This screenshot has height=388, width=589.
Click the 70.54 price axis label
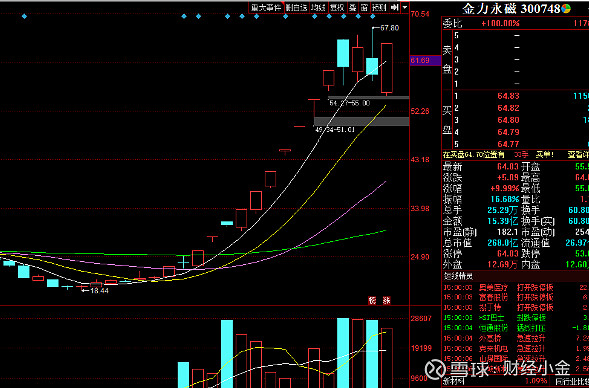(x=420, y=15)
